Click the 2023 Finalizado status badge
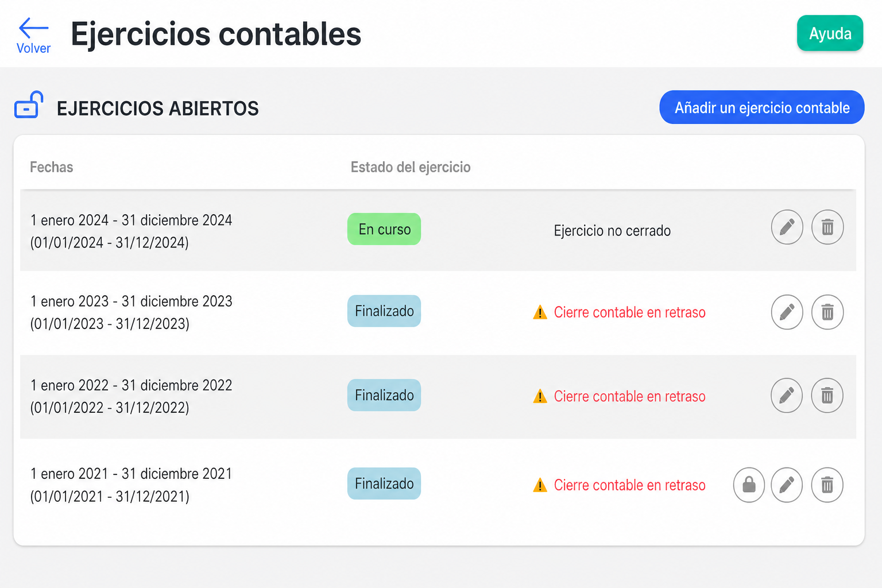The width and height of the screenshot is (882, 588). click(x=384, y=311)
